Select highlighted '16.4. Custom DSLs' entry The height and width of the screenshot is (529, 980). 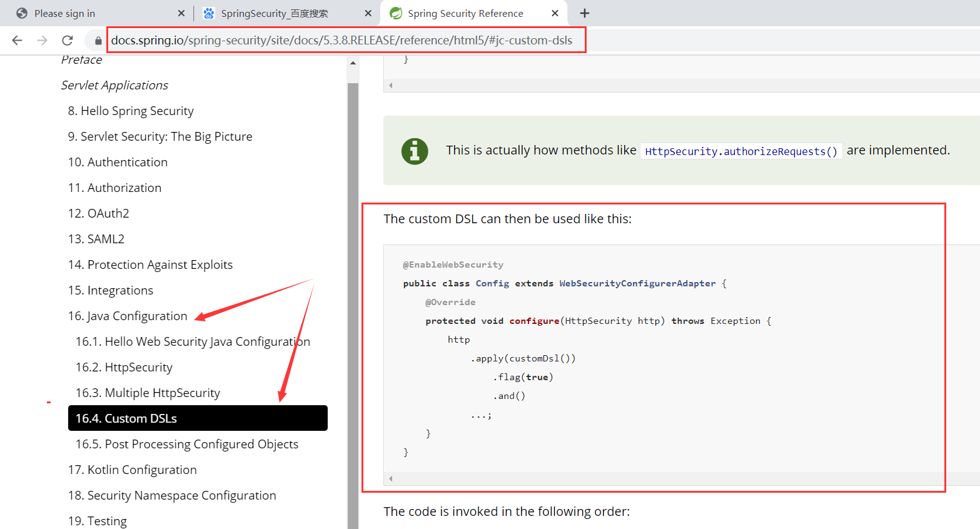pyautogui.click(x=198, y=418)
